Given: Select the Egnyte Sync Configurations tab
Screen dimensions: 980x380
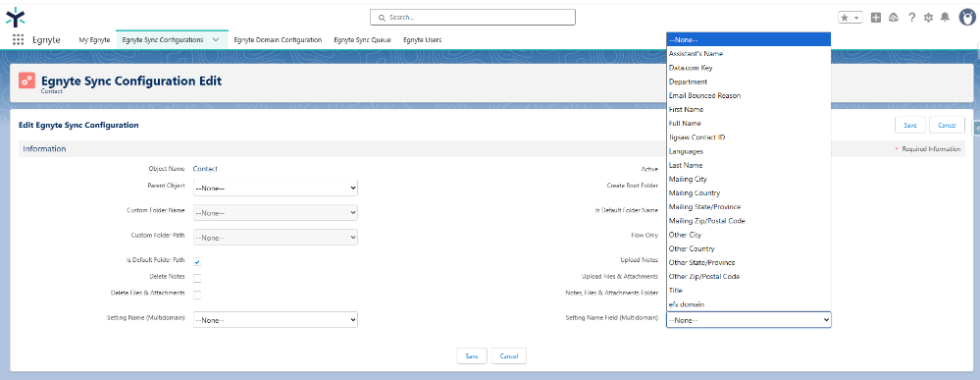Looking at the screenshot, I should (163, 39).
